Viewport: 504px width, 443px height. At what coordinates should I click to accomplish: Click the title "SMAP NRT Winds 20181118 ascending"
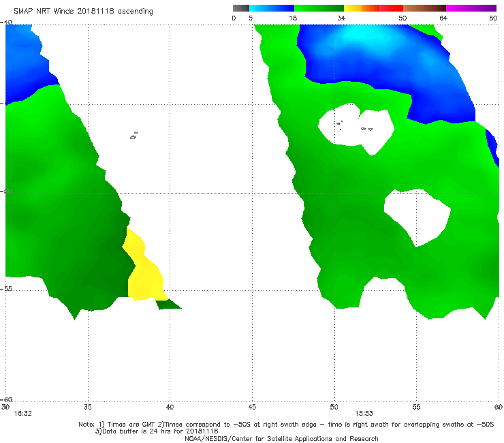click(x=83, y=12)
